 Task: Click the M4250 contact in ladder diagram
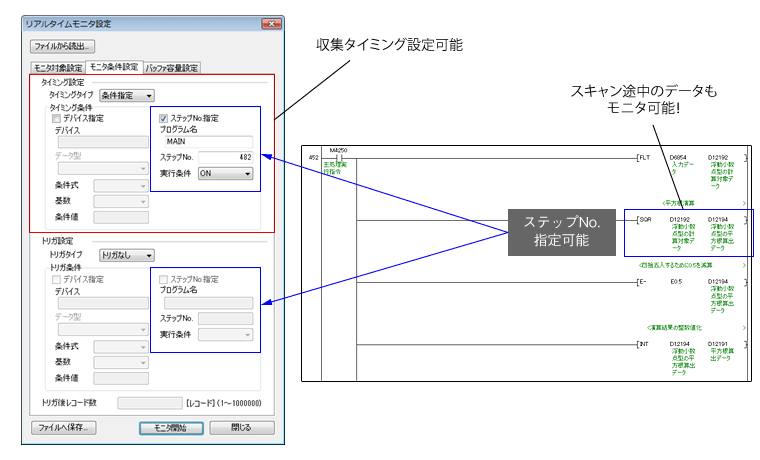[x=341, y=158]
